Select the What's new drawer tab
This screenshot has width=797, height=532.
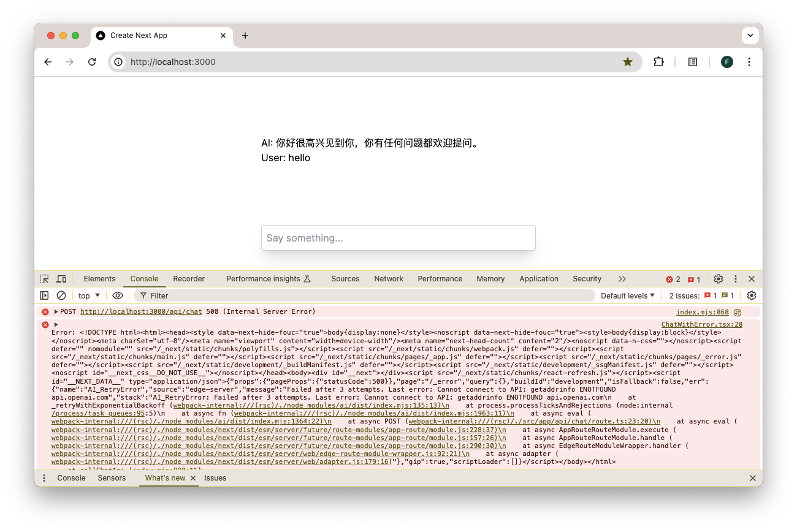(165, 478)
